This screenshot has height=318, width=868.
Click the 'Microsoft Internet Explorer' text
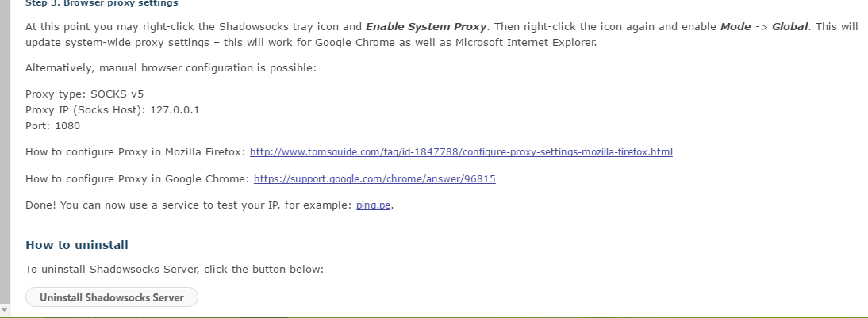pos(524,43)
